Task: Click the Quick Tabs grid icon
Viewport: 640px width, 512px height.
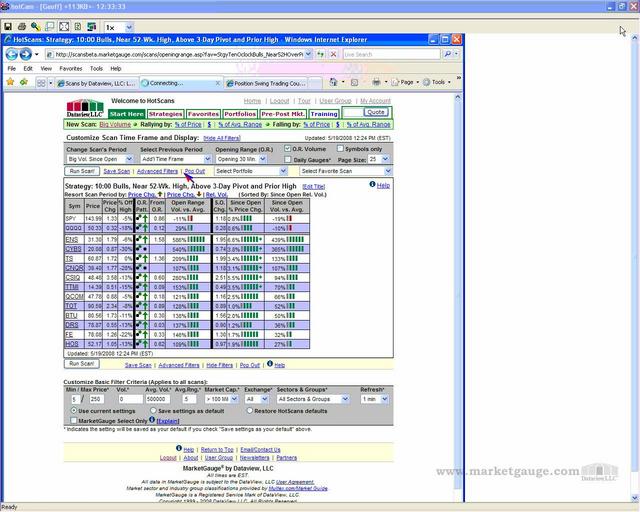Action: (41, 83)
